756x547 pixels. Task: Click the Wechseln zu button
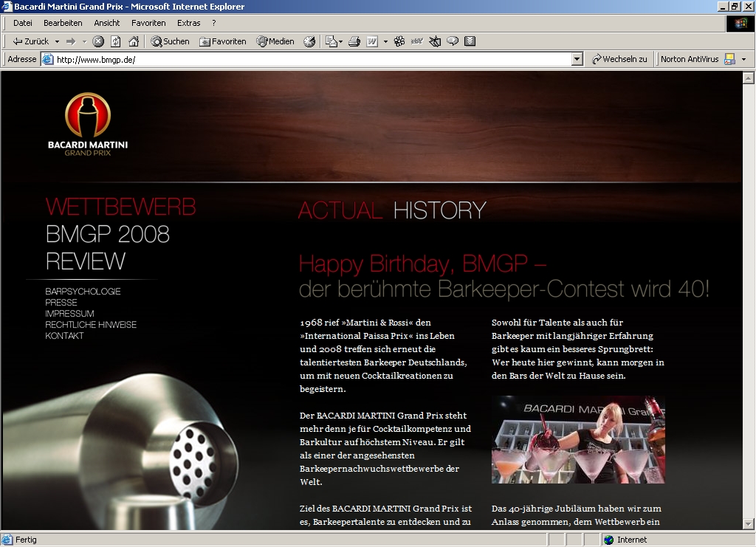coord(619,59)
